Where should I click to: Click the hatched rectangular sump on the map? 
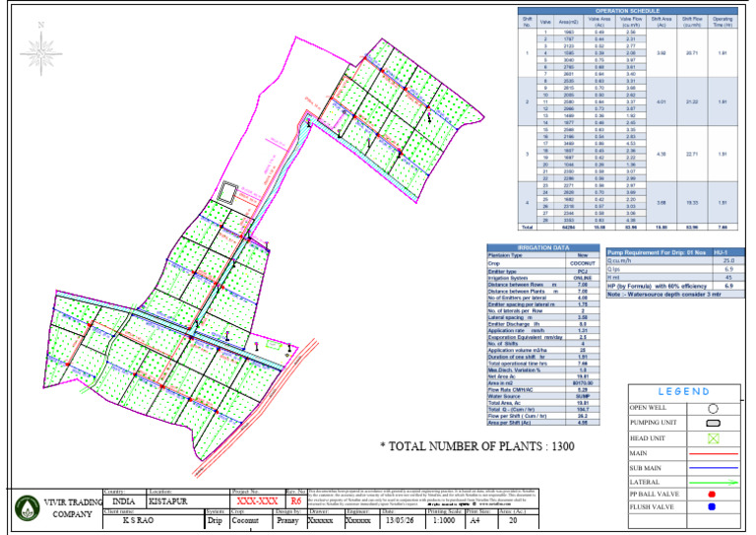pos(227,191)
